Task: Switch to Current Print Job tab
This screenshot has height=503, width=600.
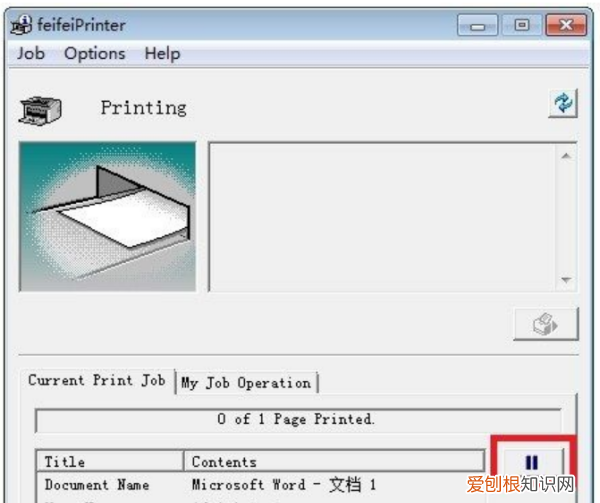Action: click(x=97, y=381)
